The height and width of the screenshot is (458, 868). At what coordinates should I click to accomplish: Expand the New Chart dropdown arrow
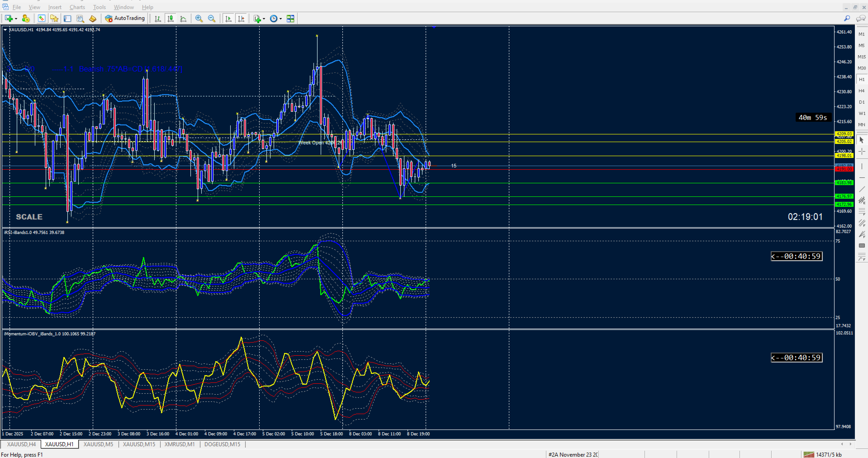(x=16, y=19)
